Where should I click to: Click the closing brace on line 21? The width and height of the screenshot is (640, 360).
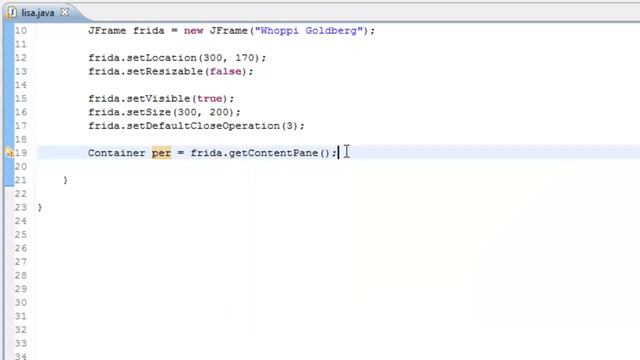point(65,180)
